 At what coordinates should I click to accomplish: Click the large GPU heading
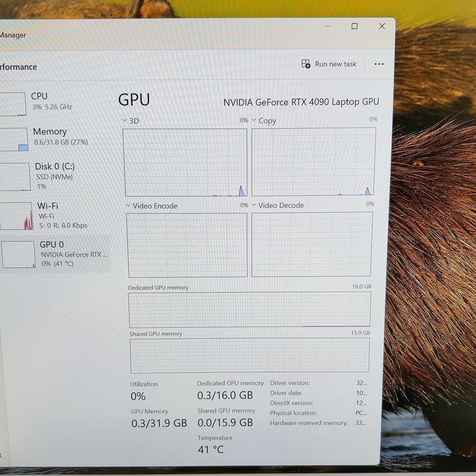(134, 100)
